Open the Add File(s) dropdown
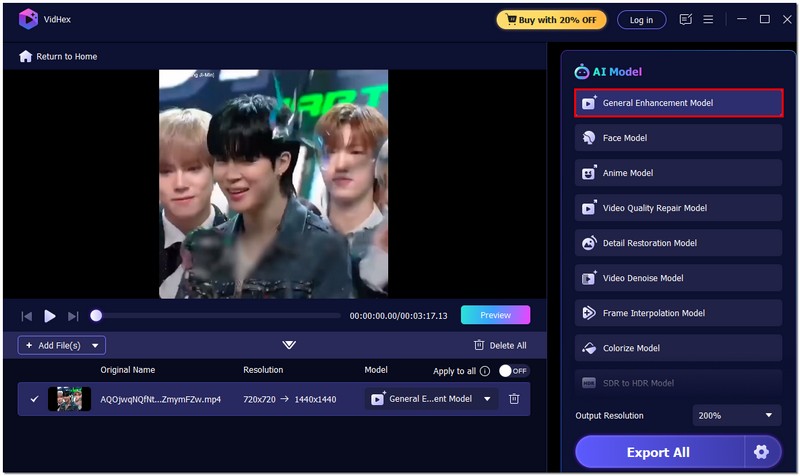Screen dimensions: 800x476 [x=96, y=345]
